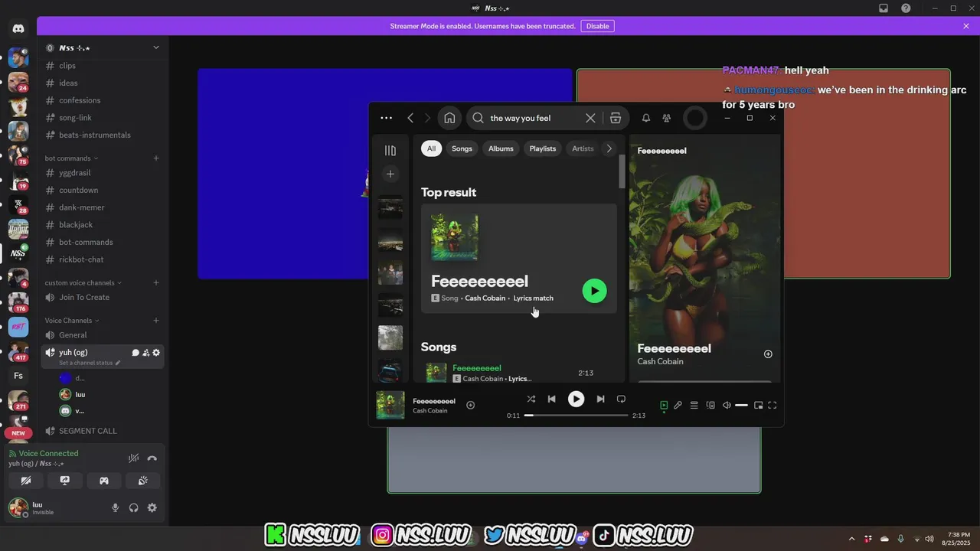Collapse the bot commands category

[x=71, y=158]
